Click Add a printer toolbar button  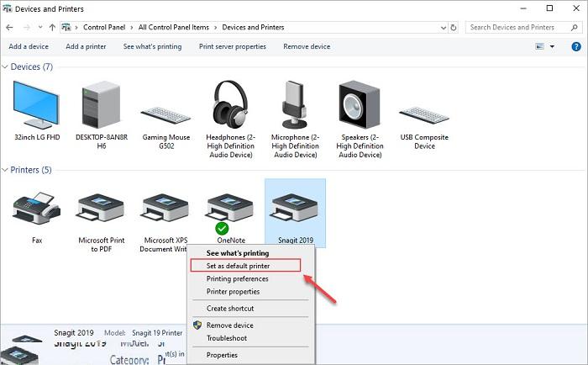click(86, 46)
